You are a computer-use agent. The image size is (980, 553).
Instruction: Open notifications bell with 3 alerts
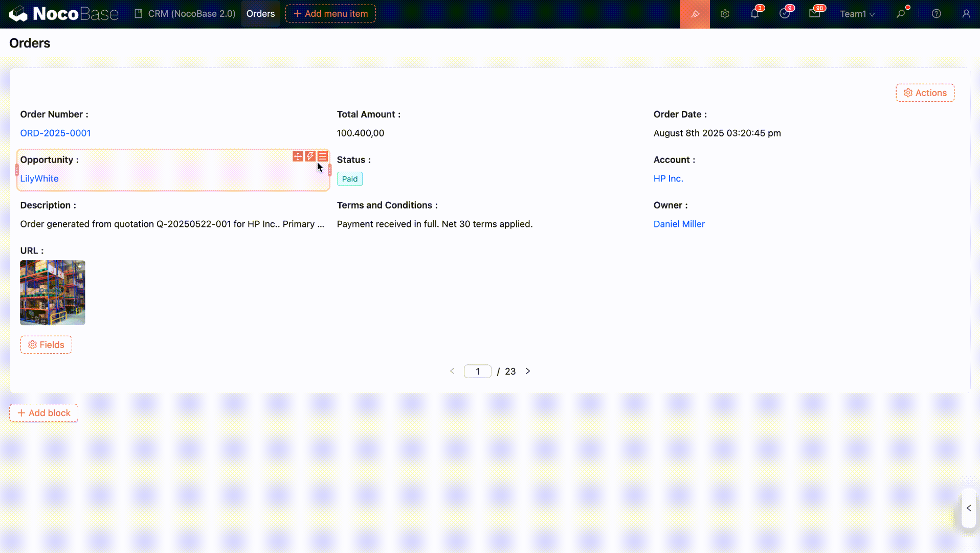[754, 14]
